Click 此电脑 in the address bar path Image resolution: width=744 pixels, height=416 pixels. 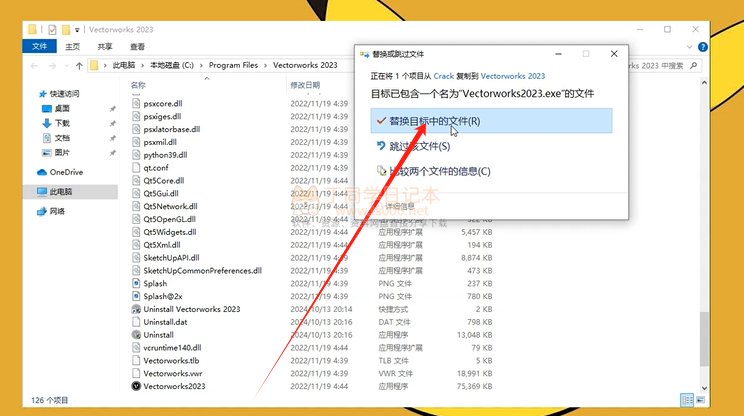point(123,65)
